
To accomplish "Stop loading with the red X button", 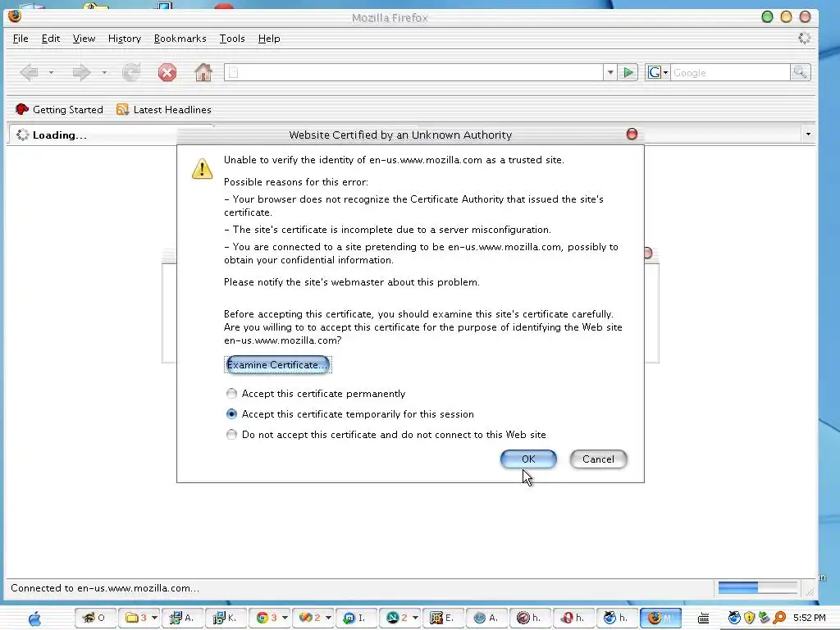I will (x=167, y=72).
